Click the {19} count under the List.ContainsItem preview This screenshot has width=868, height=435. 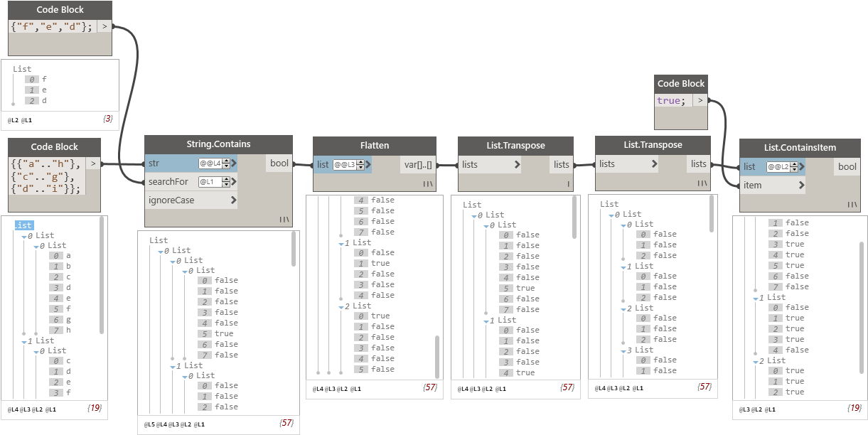click(x=855, y=409)
